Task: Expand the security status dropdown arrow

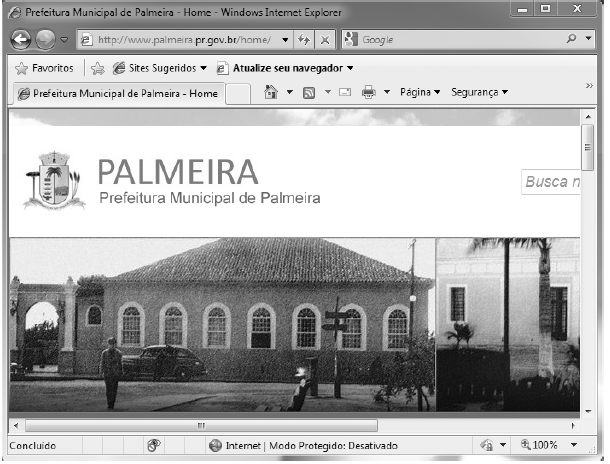Action: 503,445
